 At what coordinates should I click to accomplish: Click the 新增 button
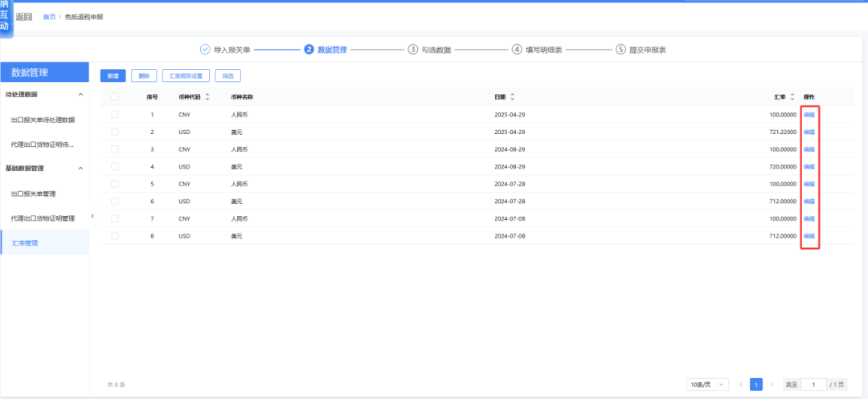pos(113,75)
